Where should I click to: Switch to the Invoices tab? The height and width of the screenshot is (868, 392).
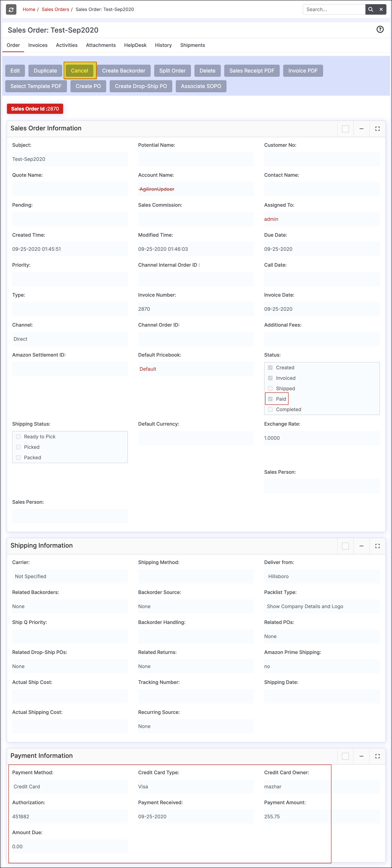38,45
